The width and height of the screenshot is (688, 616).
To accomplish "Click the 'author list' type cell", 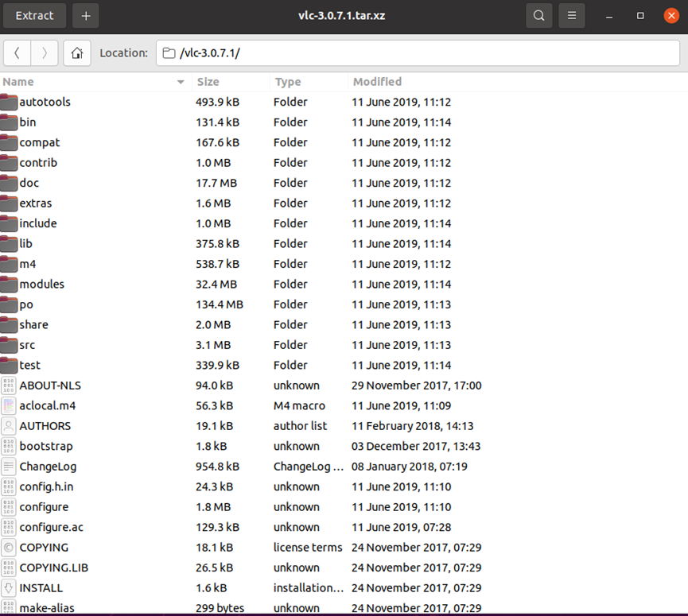I will [300, 426].
